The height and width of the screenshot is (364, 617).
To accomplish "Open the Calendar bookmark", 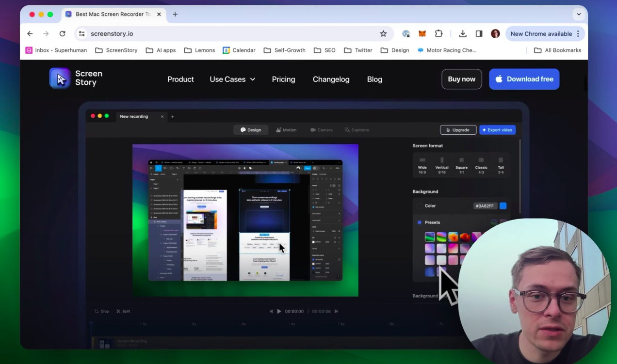I will click(239, 50).
